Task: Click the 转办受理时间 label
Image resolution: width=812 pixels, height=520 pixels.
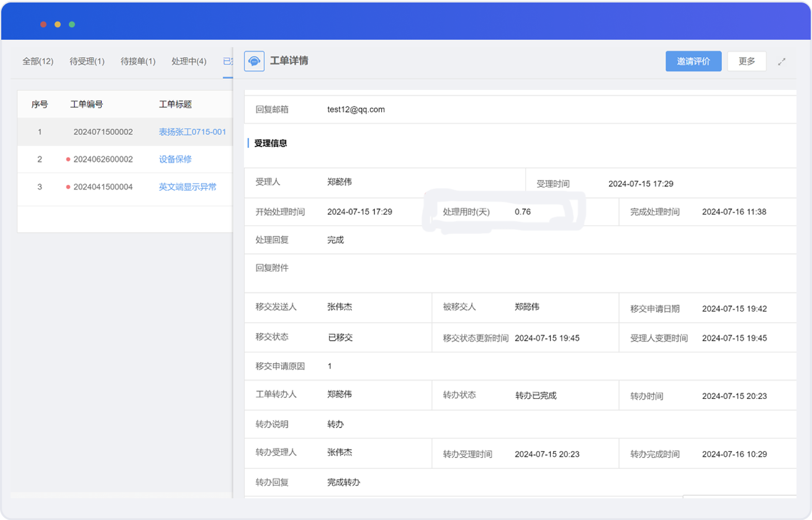Action: [467, 454]
